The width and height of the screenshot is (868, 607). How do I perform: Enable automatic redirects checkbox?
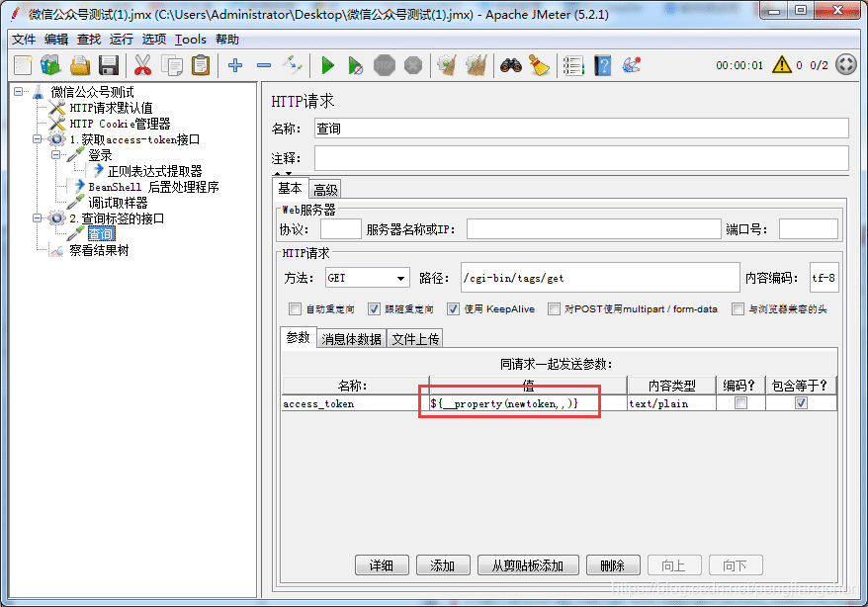295,308
